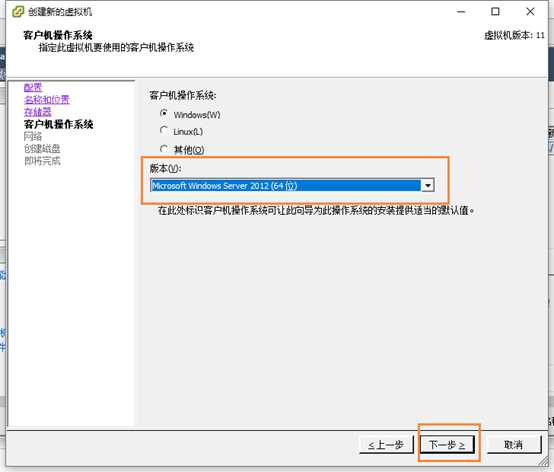Go to the 名称和位置 step link

tap(47, 100)
